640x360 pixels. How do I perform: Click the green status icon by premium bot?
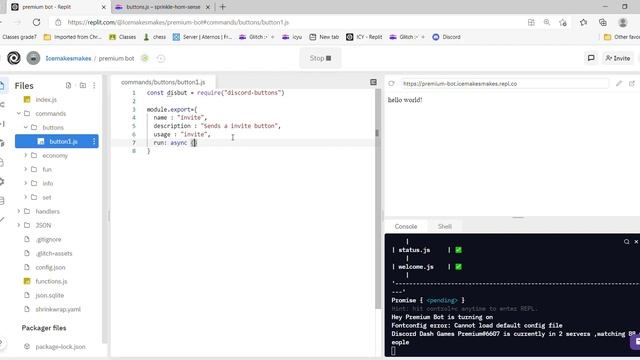pyautogui.click(x=145, y=58)
